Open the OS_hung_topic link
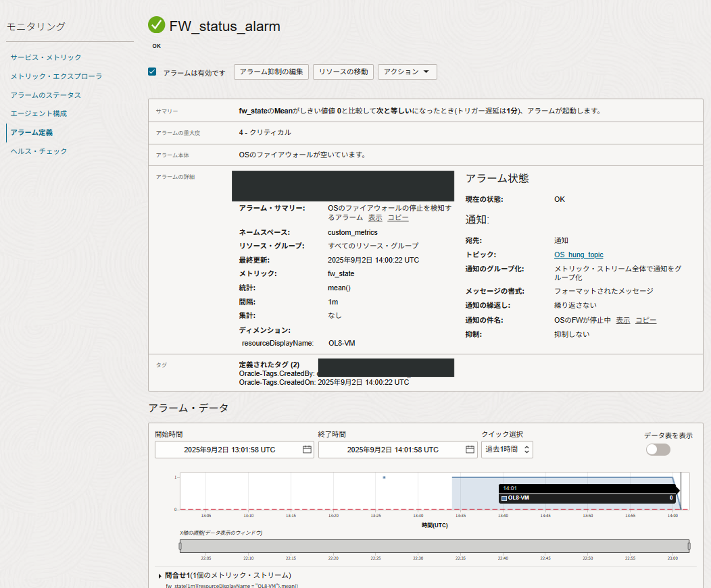 click(578, 254)
